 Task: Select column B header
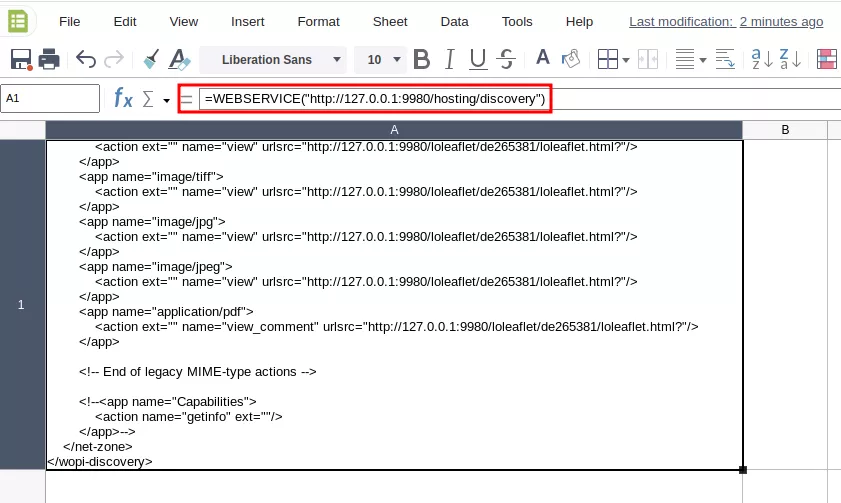pos(785,130)
